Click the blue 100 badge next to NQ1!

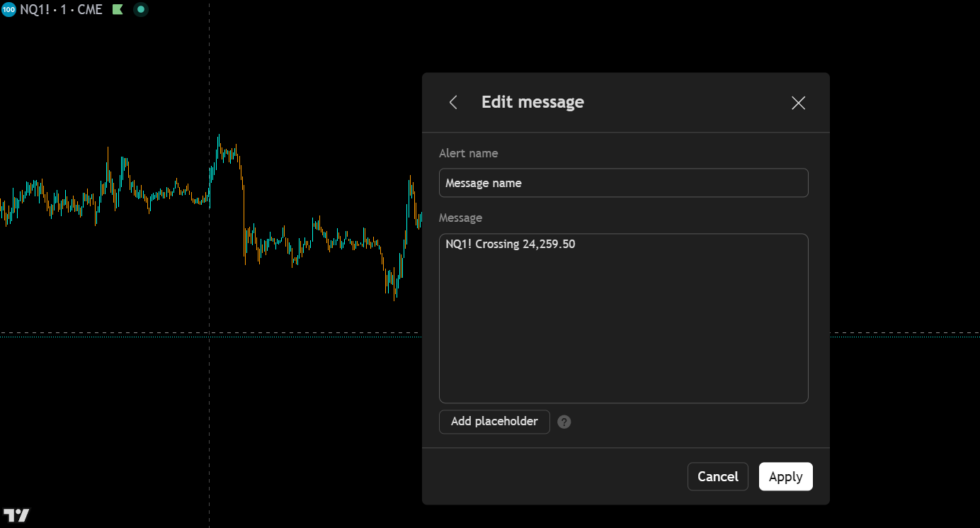9,10
